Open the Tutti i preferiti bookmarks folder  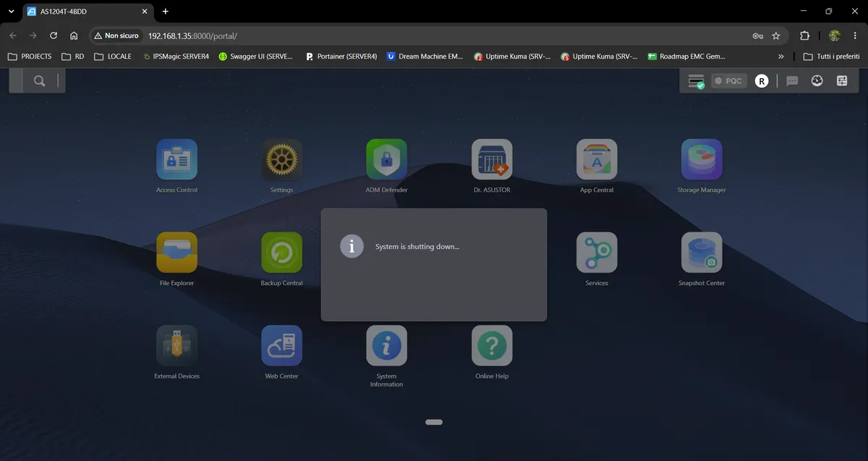(831, 56)
